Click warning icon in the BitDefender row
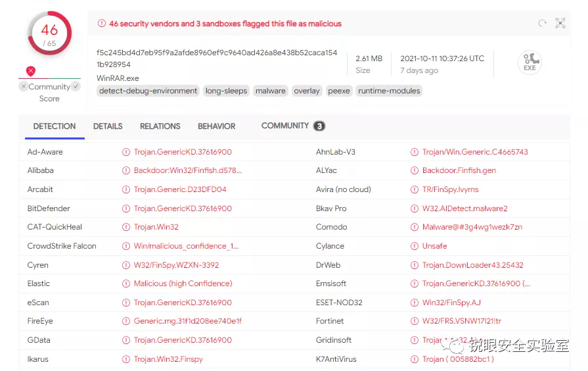The height and width of the screenshot is (371, 588). click(126, 209)
